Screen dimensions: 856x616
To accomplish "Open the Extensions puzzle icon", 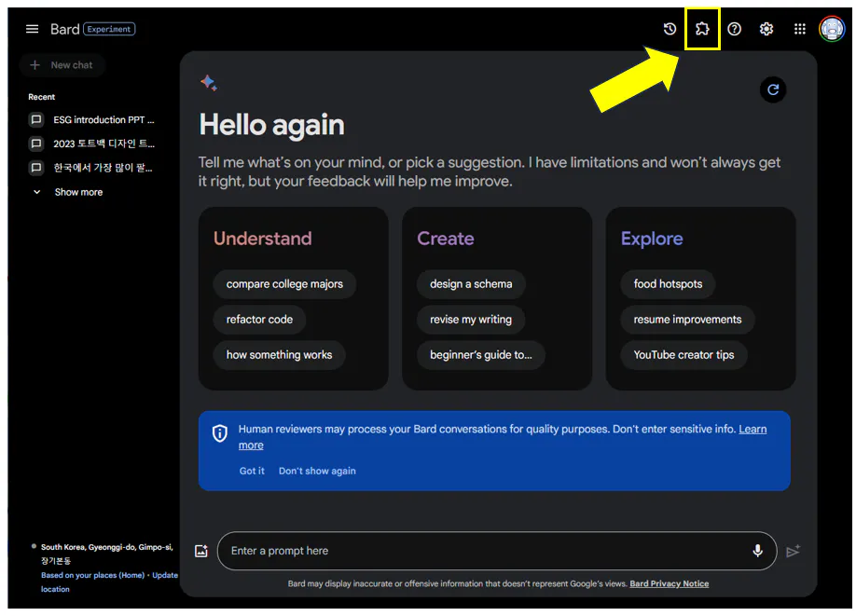I will pos(702,29).
